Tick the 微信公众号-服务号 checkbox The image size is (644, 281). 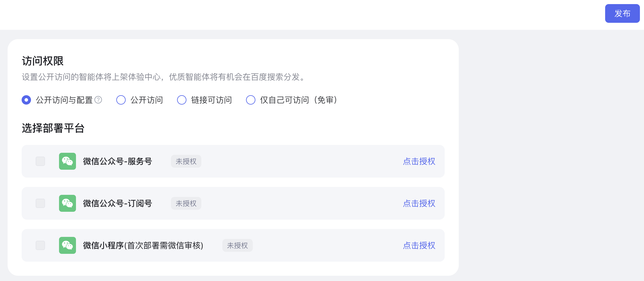pyautogui.click(x=40, y=161)
